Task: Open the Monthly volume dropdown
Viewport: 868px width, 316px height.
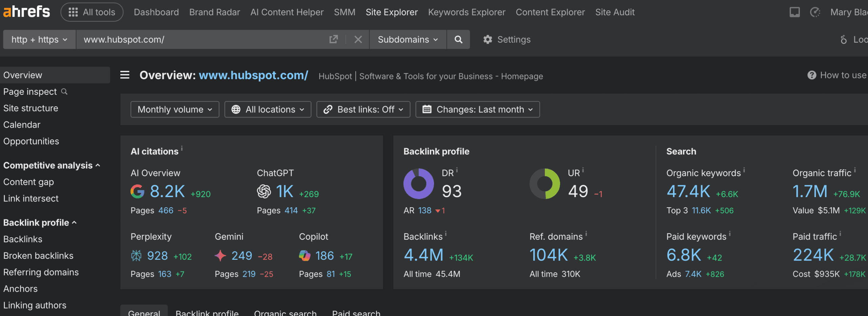Action: pyautogui.click(x=175, y=109)
